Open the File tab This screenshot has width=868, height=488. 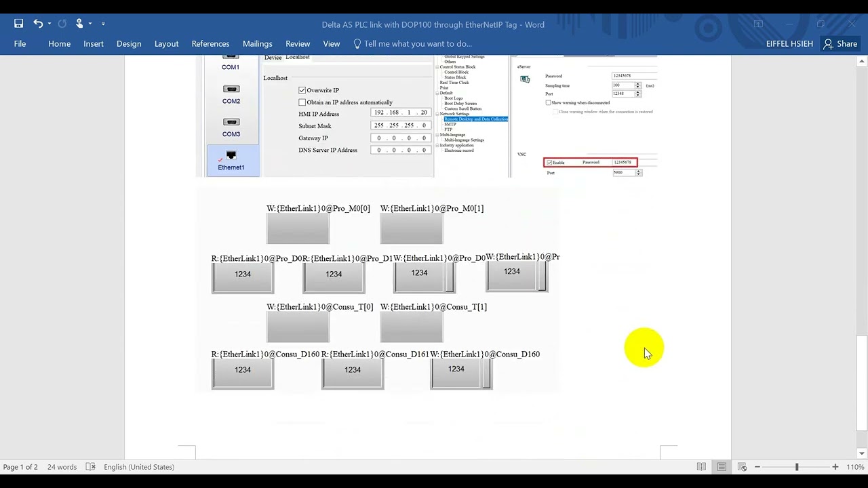20,43
